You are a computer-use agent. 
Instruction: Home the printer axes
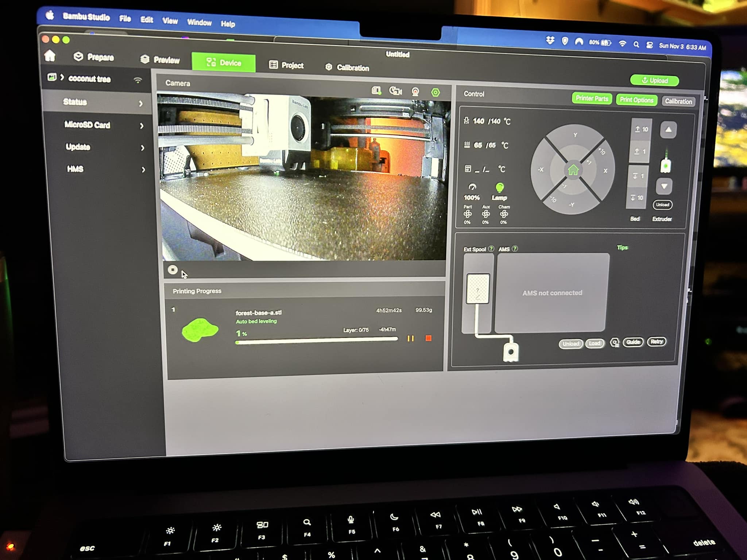573,170
